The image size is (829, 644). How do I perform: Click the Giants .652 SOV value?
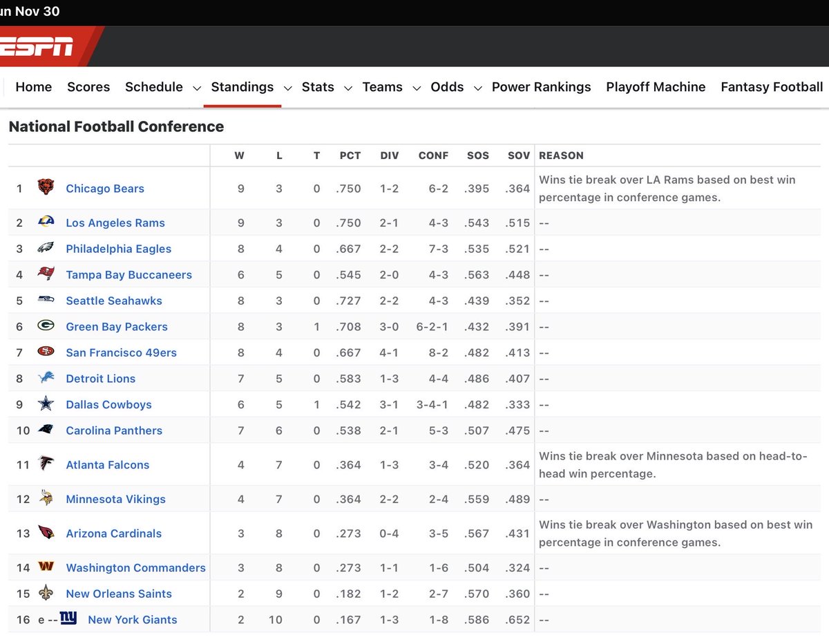[517, 620]
